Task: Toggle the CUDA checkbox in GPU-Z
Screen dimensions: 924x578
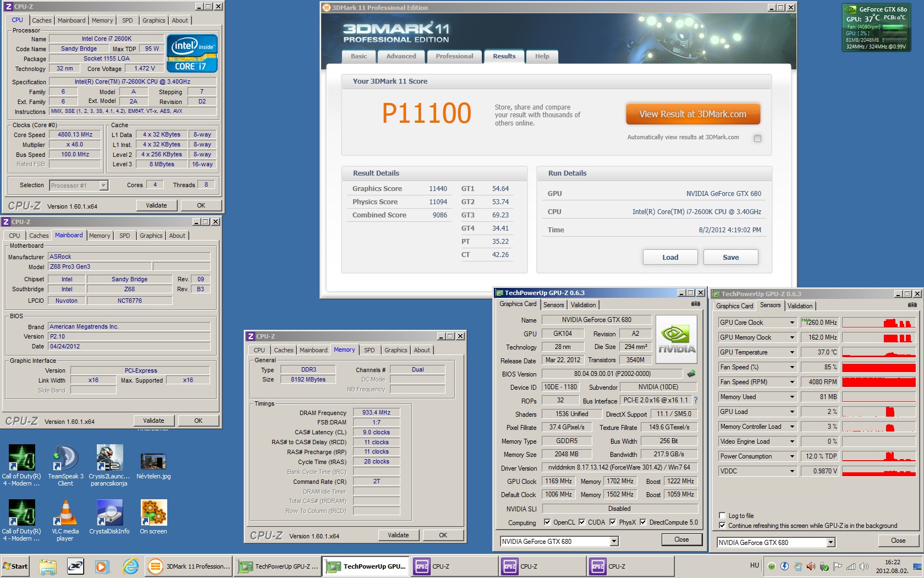Action: (582, 522)
